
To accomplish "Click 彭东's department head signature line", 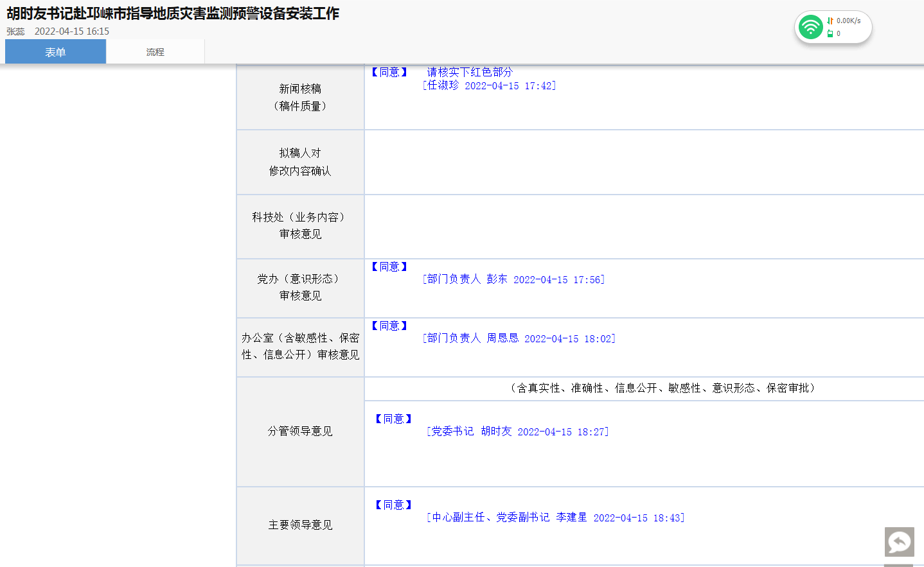I will click(513, 279).
